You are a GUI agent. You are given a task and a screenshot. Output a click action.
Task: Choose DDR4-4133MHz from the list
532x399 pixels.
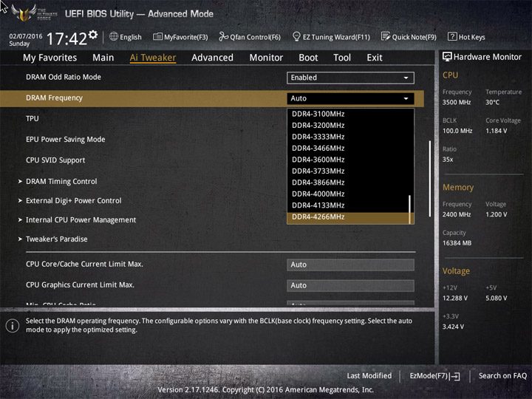tap(350, 205)
